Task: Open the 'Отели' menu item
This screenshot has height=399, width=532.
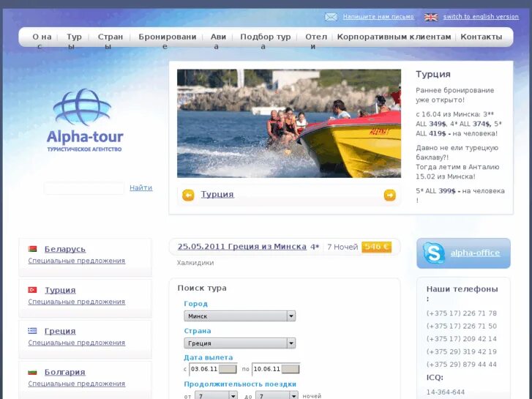Action: (x=316, y=41)
